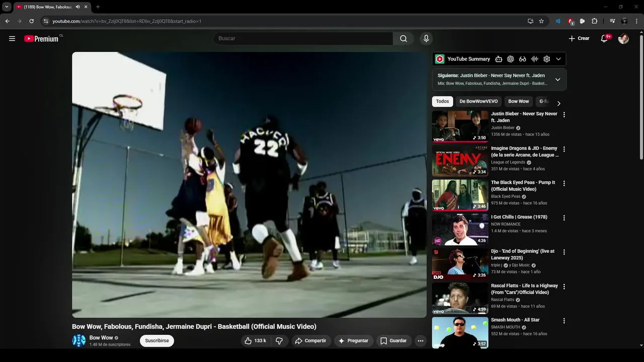Start voice search with the microphone
Screen dimensions: 644x362
(x=426, y=39)
